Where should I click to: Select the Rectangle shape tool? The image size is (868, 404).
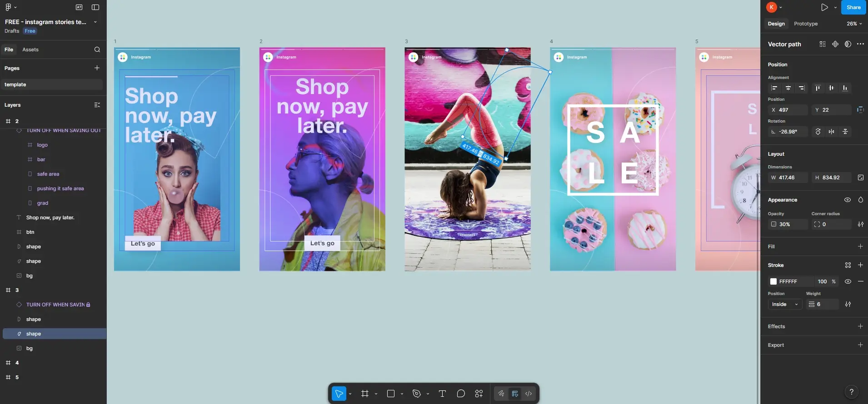click(391, 394)
